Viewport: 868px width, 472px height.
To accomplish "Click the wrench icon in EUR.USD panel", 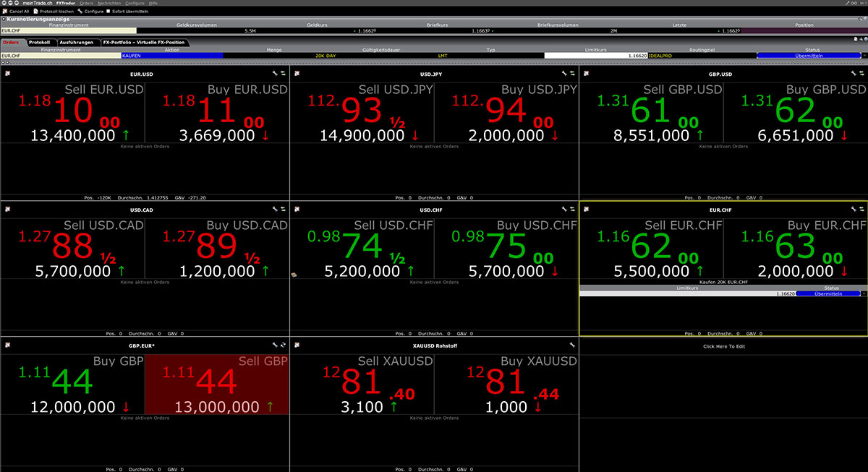I will coord(275,74).
